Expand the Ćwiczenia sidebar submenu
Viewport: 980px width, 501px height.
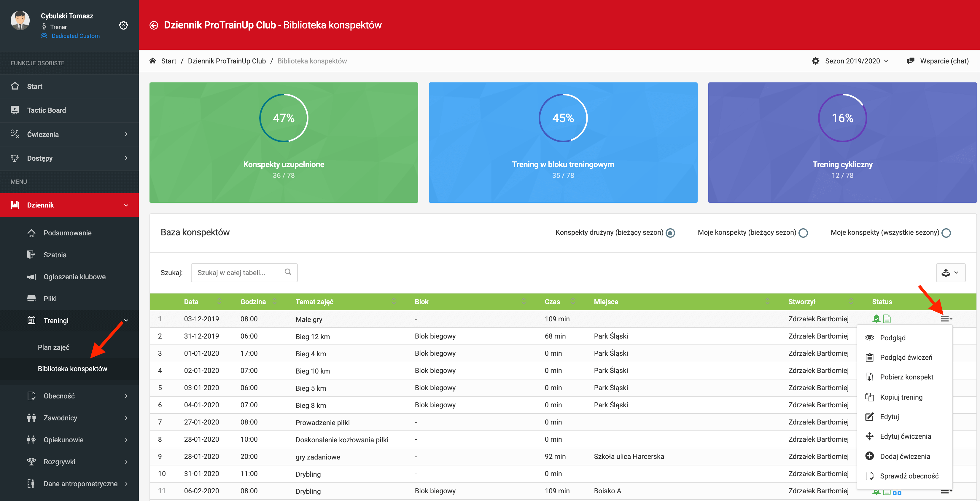click(126, 134)
